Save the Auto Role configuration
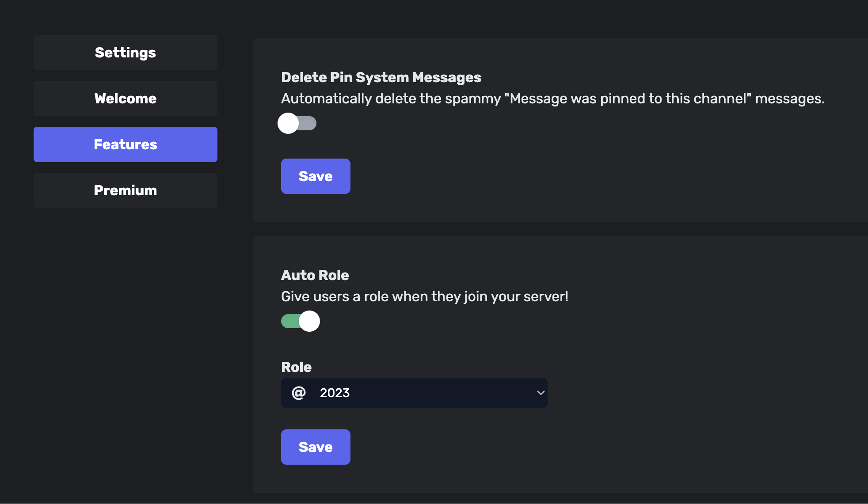 click(316, 447)
